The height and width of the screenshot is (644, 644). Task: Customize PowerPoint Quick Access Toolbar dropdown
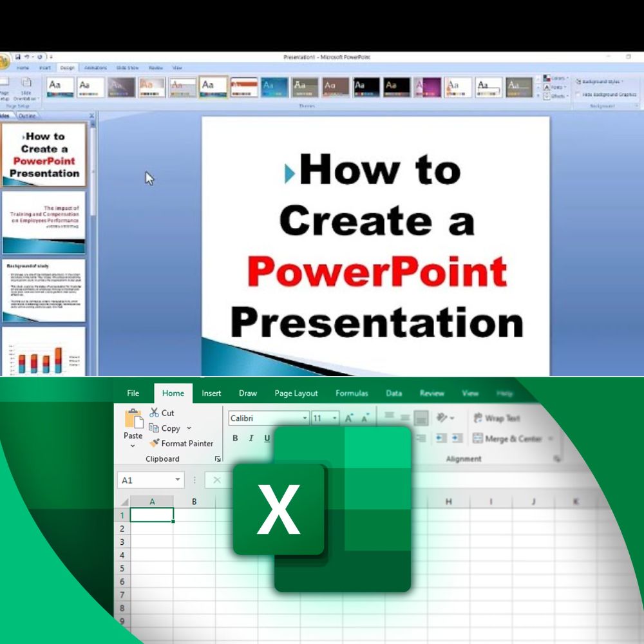(x=51, y=57)
